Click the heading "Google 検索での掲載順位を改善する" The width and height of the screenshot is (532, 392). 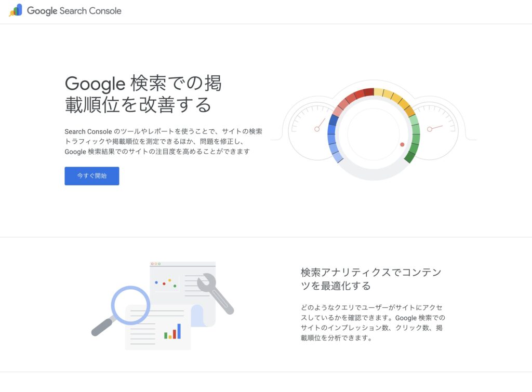point(143,94)
